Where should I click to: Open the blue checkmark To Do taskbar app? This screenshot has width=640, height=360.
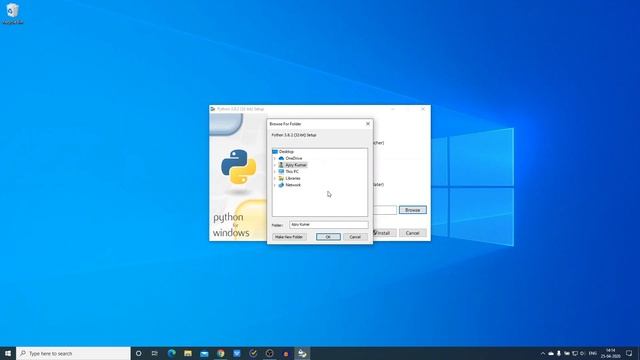237,353
